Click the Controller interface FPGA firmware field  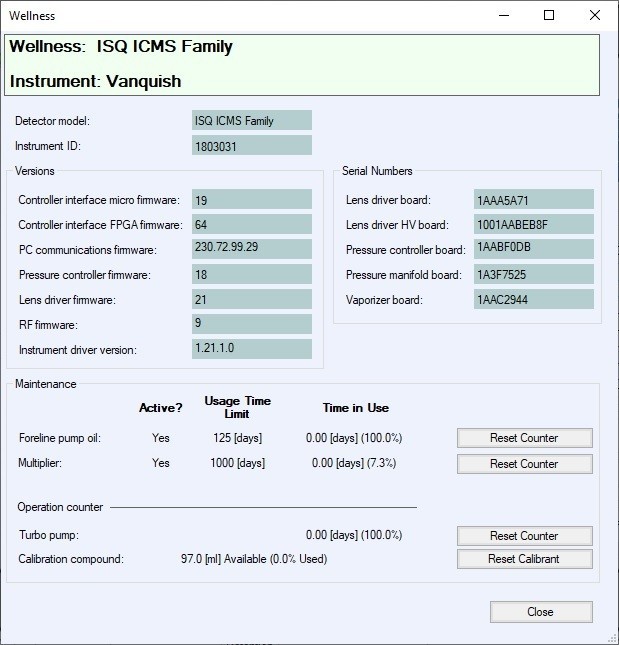tap(251, 225)
